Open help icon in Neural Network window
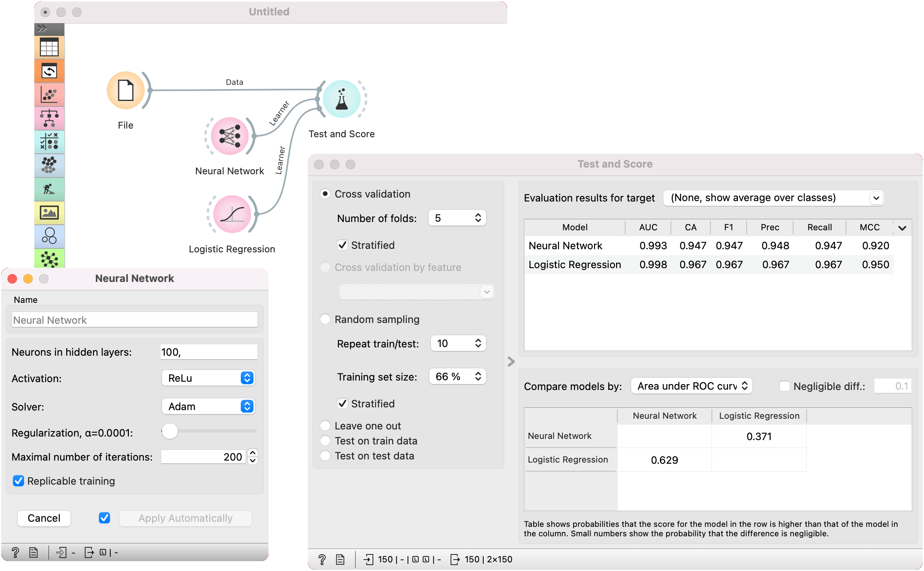Screen dimensions: 924x571 [15, 552]
